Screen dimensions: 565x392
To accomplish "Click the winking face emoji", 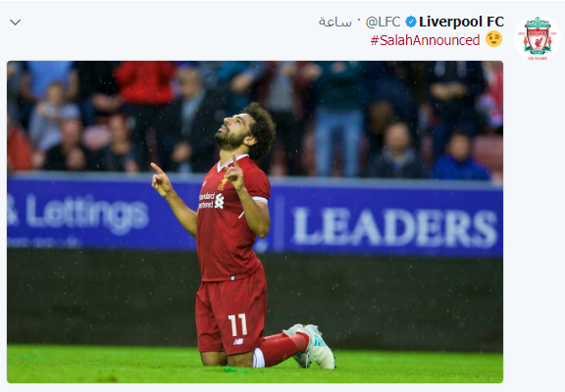I will 493,39.
